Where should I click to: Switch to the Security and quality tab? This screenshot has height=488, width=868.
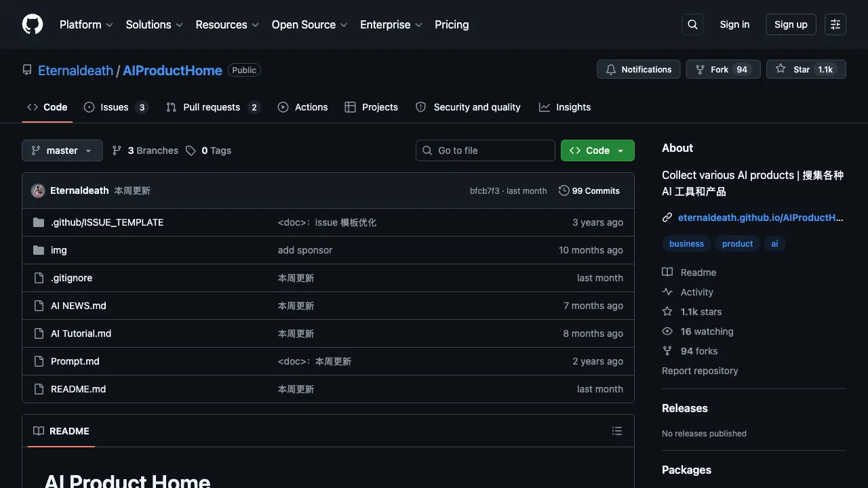(x=468, y=107)
